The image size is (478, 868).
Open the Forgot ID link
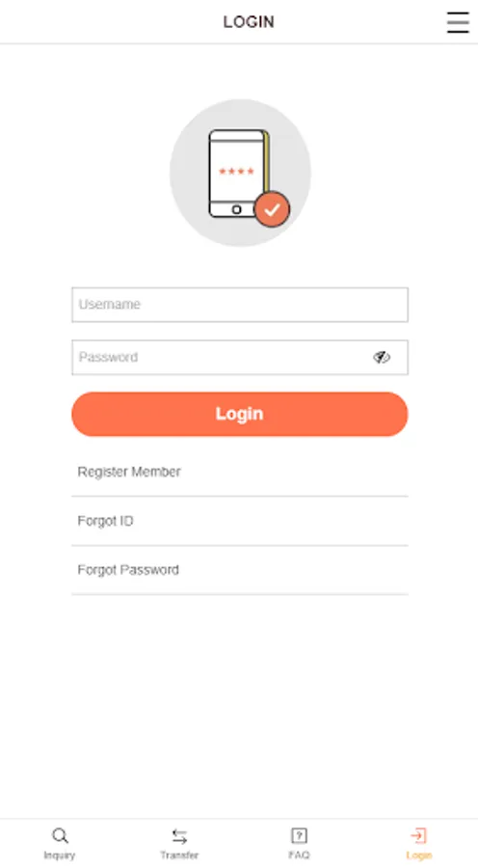(x=240, y=521)
